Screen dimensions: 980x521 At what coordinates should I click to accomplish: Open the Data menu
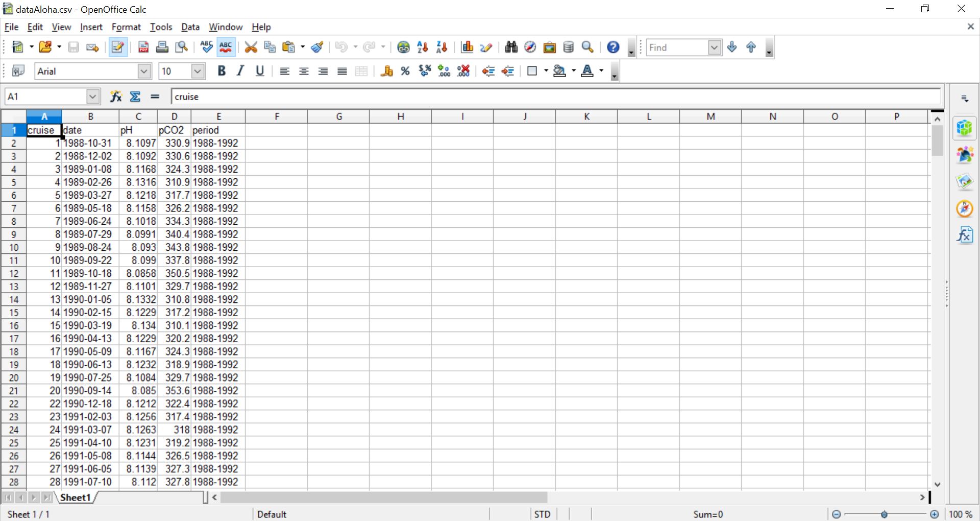coord(190,27)
